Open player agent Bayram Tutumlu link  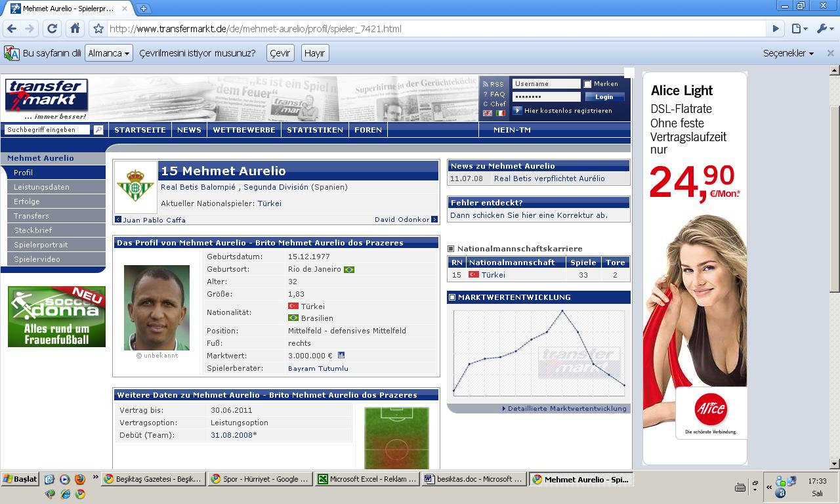318,369
